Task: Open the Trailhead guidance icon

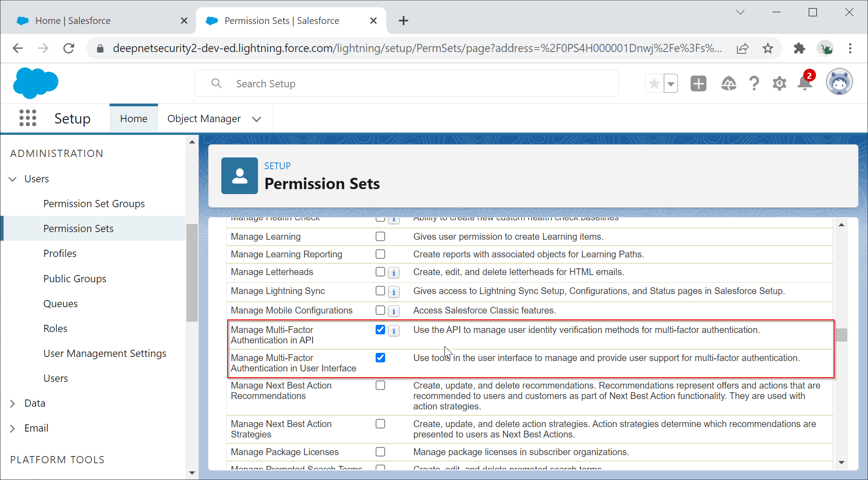Action: (x=728, y=84)
